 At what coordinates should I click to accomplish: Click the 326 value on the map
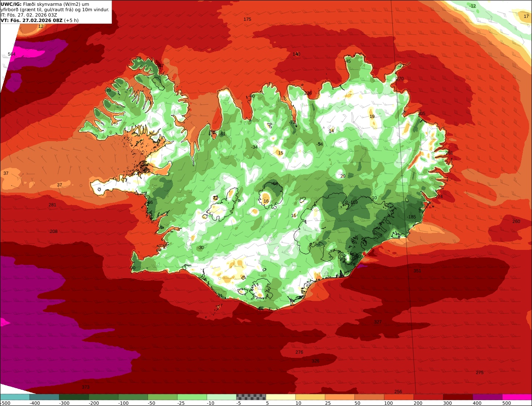coord(315,361)
